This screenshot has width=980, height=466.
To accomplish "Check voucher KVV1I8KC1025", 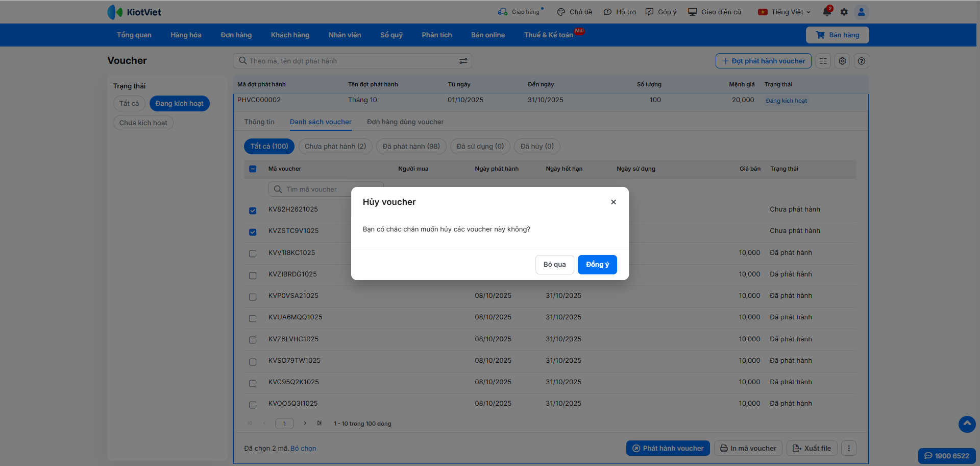I will 253,253.
